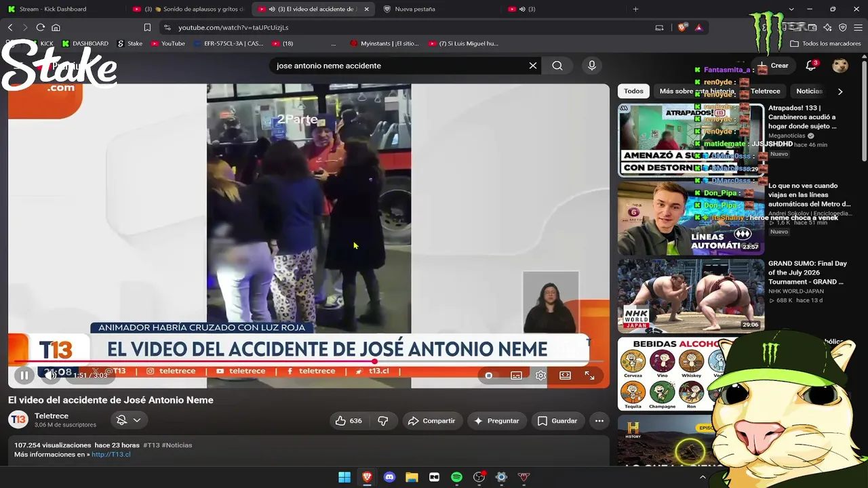Run search with magnifier button
The height and width of the screenshot is (488, 868).
tap(557, 66)
